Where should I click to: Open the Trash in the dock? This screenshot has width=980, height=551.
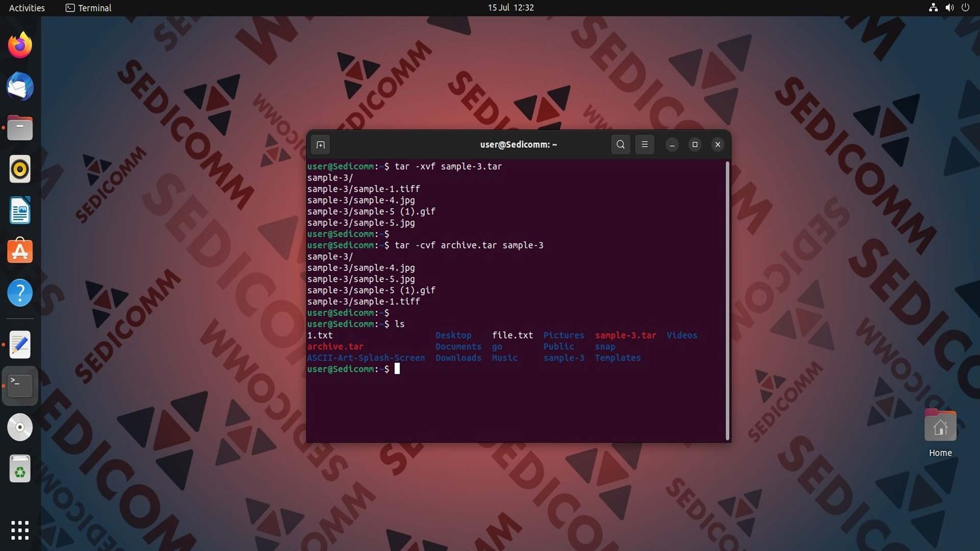(20, 469)
